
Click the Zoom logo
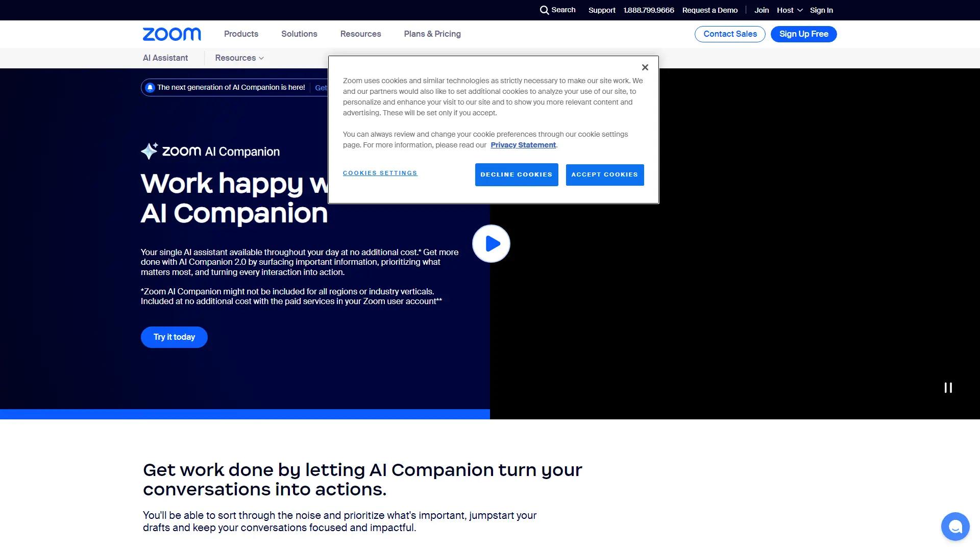coord(171,34)
